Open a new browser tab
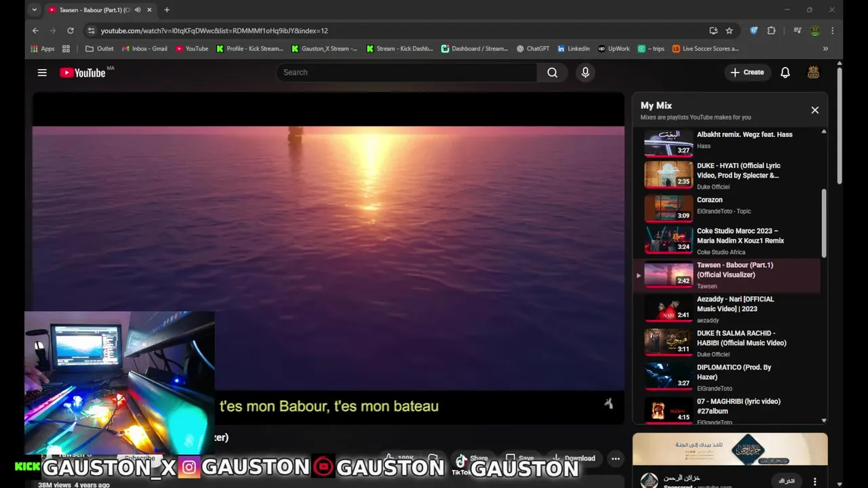This screenshot has width=868, height=488. (167, 10)
